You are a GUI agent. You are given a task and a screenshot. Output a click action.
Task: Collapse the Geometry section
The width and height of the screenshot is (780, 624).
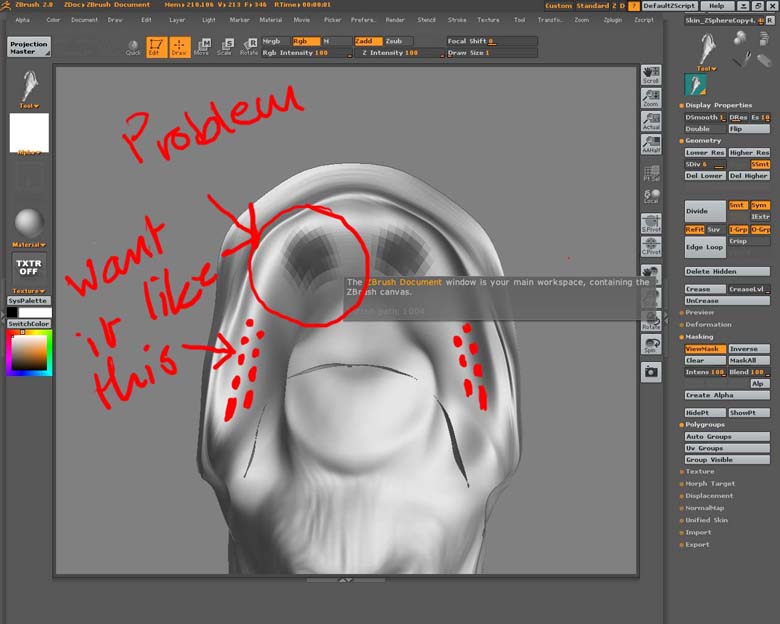tap(702, 141)
